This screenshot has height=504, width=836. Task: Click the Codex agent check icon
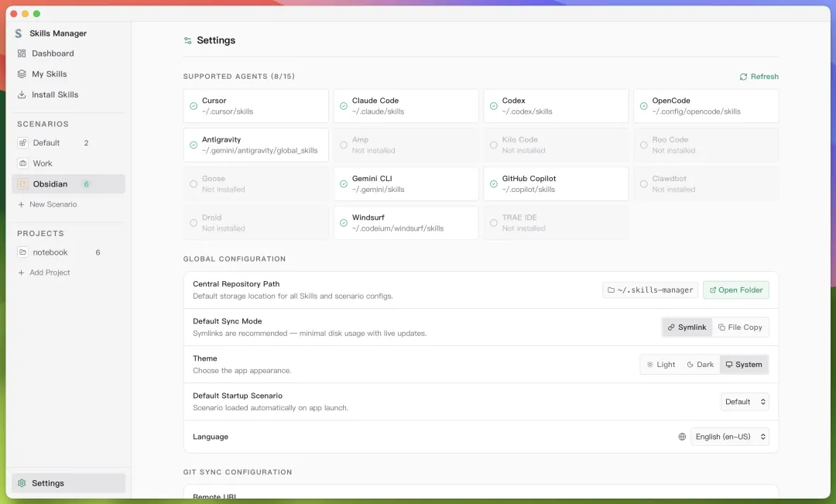(494, 106)
